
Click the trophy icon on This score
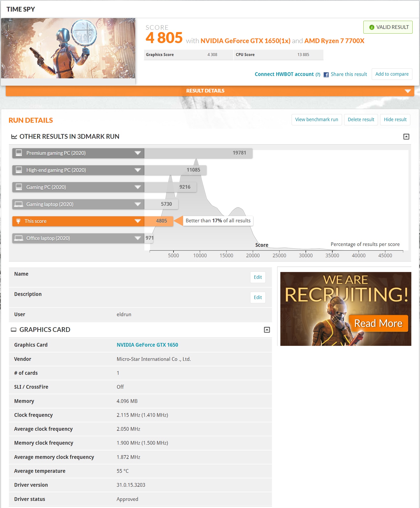(x=18, y=221)
